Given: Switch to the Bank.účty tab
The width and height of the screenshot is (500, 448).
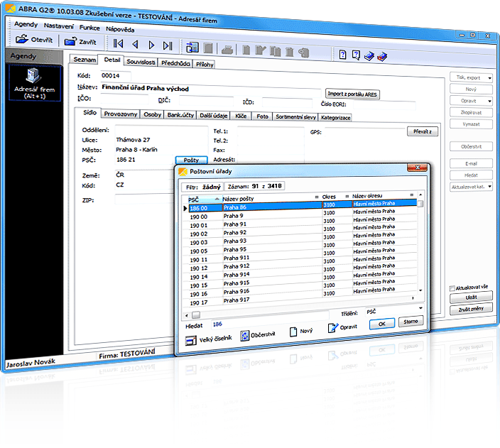Looking at the screenshot, I should coord(181,116).
